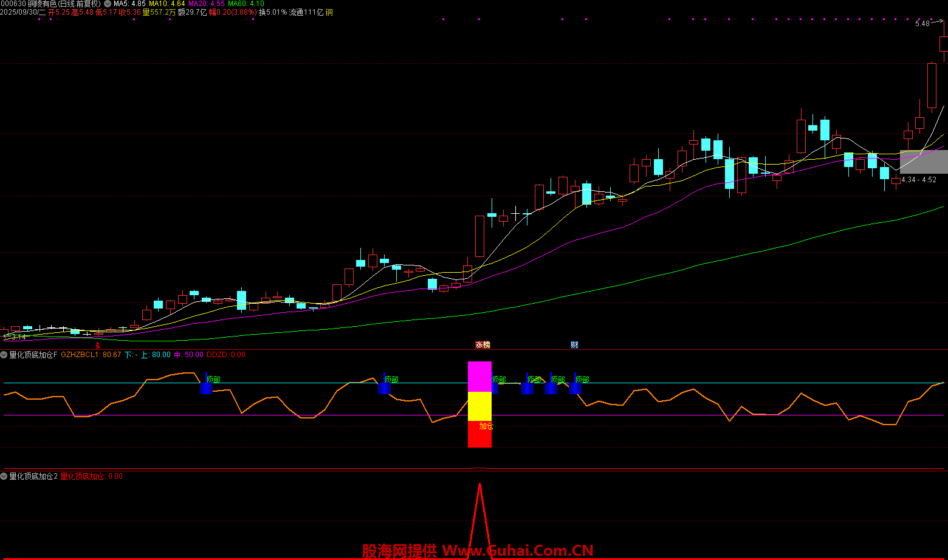
Task: Click the 5.48 high price arrow label
Action: (922, 24)
